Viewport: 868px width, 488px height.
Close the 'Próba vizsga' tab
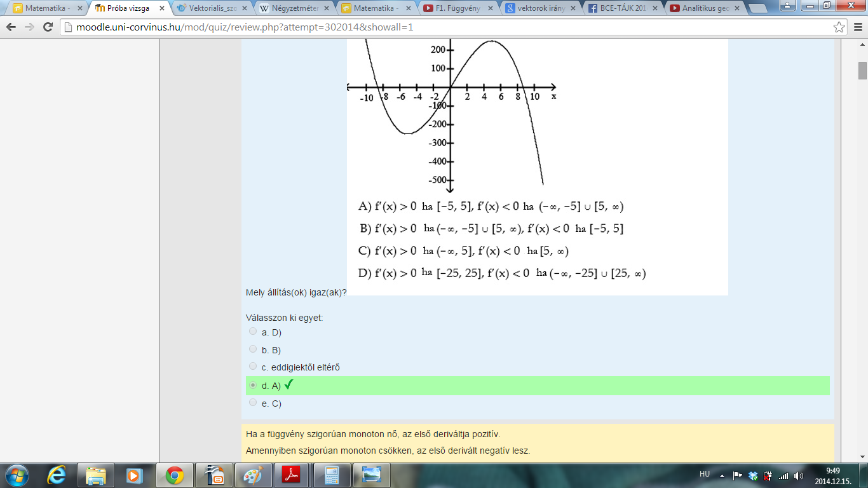[x=161, y=8]
